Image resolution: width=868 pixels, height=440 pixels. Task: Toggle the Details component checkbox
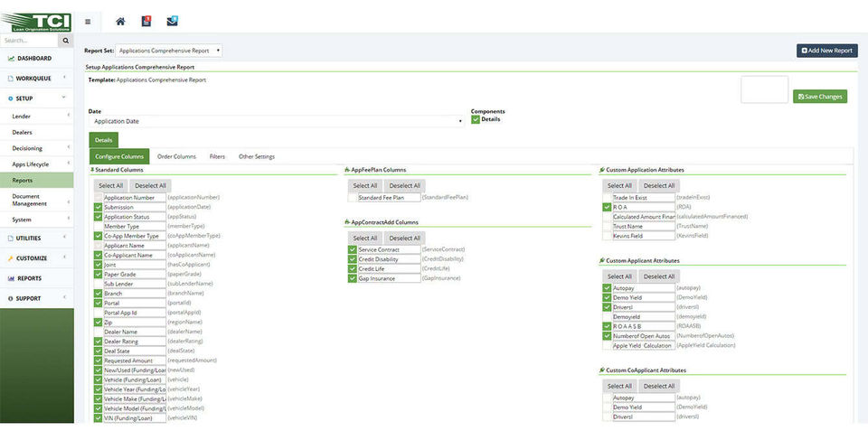coord(476,119)
